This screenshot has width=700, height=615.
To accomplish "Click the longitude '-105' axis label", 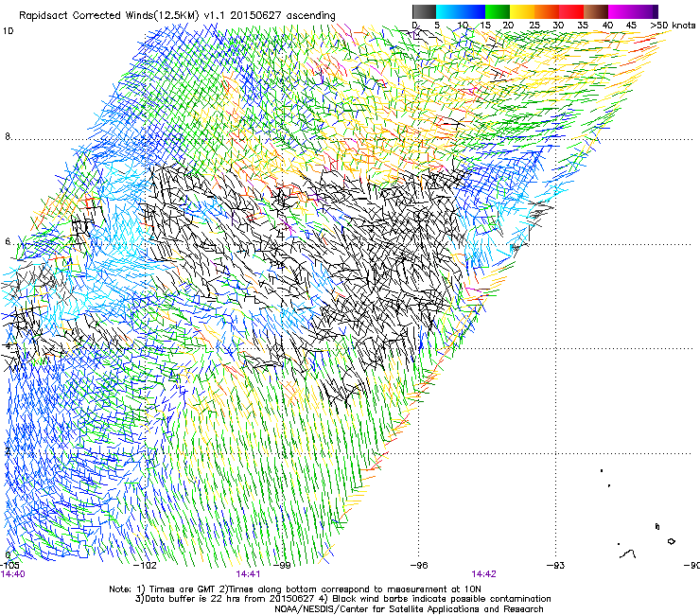I will (x=9, y=566).
